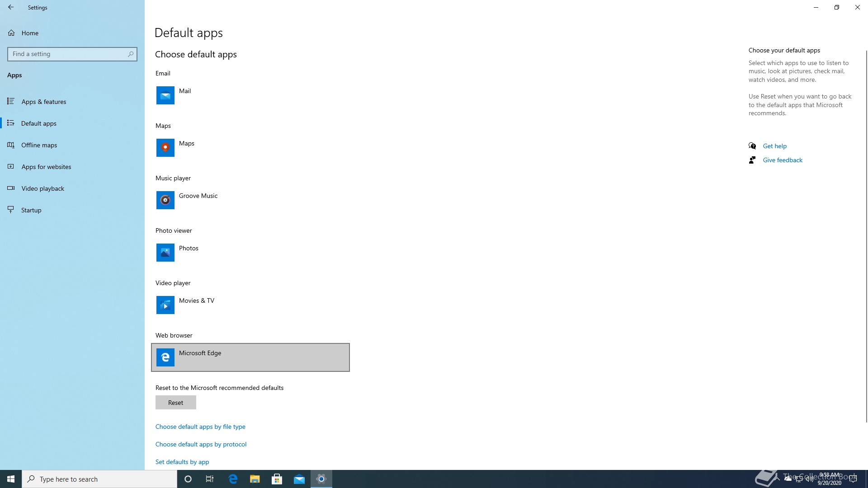Click the search magnifier in Find a setting
This screenshot has height=488, width=868.
pyautogui.click(x=131, y=54)
